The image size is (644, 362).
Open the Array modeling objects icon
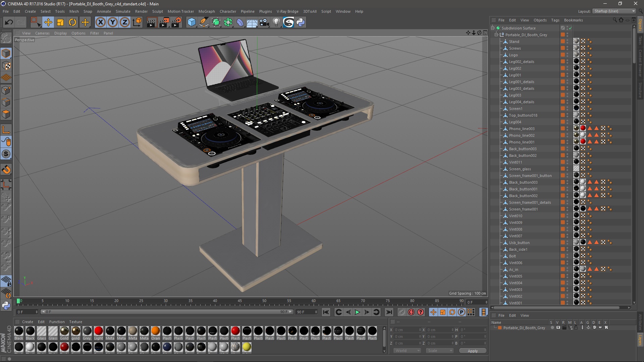(x=228, y=22)
